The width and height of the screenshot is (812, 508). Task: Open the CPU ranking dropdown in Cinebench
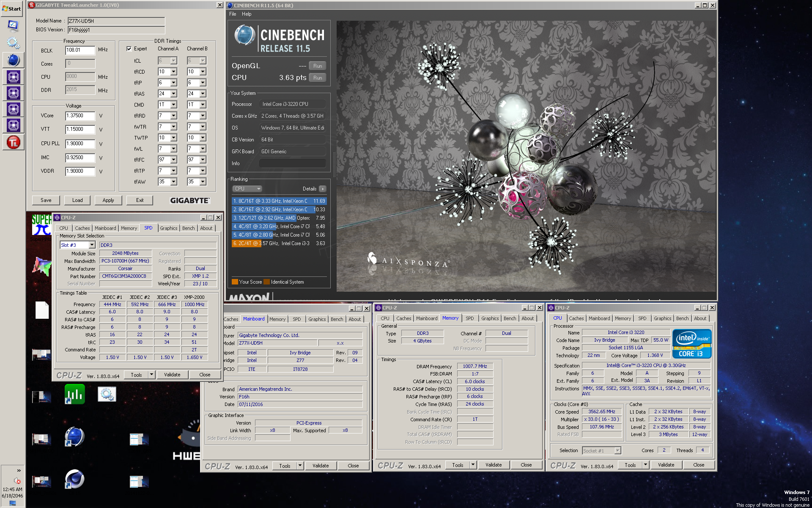[247, 189]
